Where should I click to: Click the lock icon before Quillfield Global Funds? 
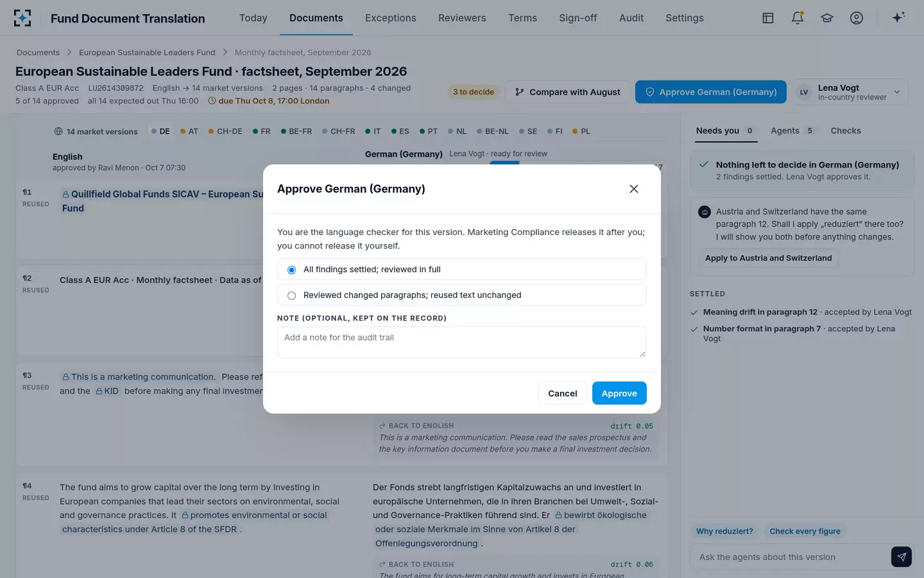[65, 195]
